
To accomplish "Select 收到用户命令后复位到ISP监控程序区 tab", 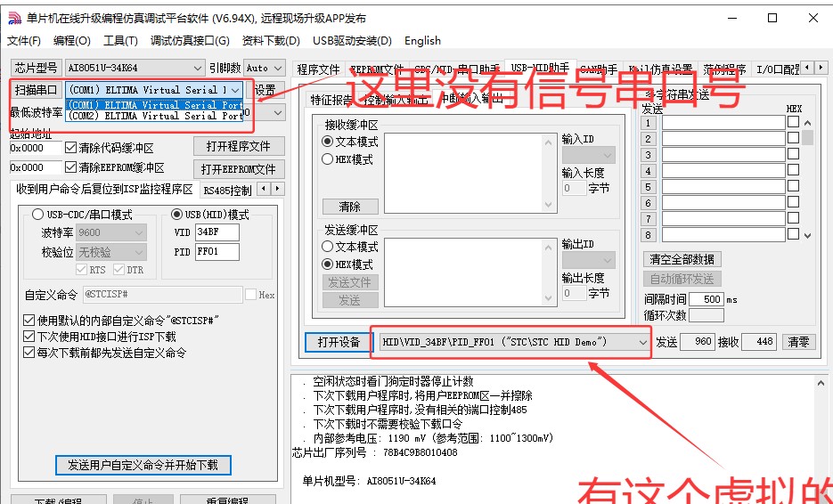I will click(104, 189).
